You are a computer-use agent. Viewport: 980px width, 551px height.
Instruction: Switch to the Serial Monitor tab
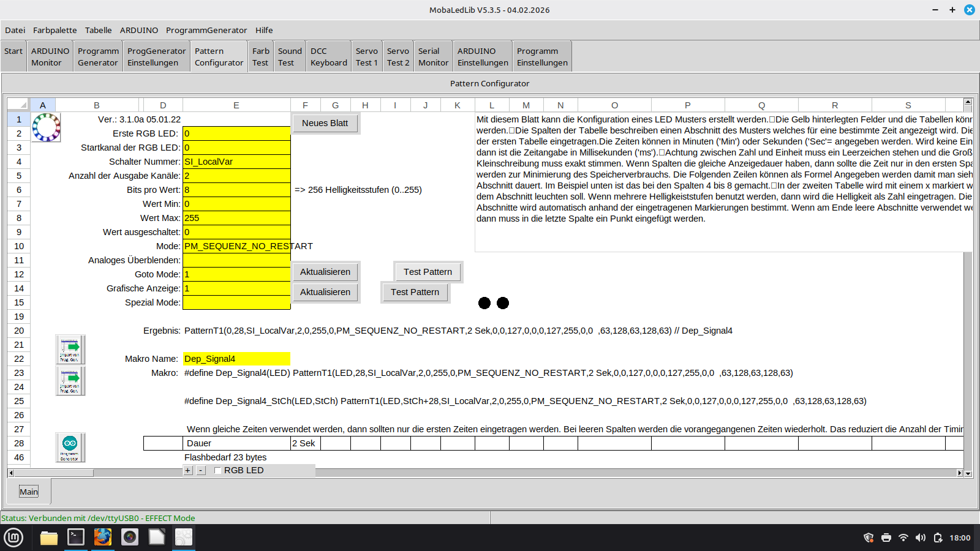click(x=433, y=57)
